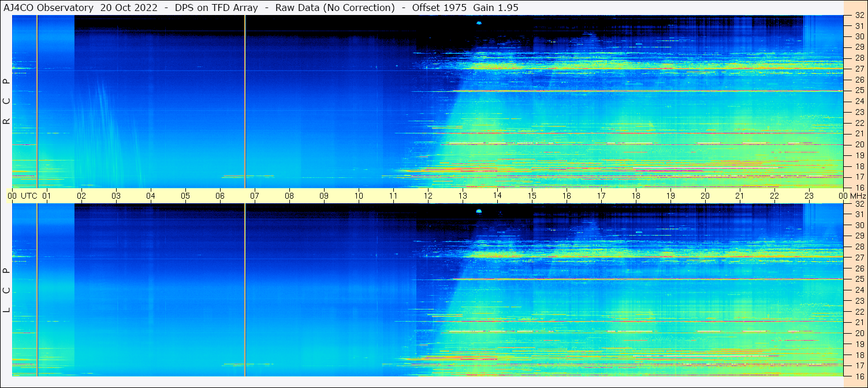
Task: Click the 23 hour label on time axis
Action: [809, 196]
